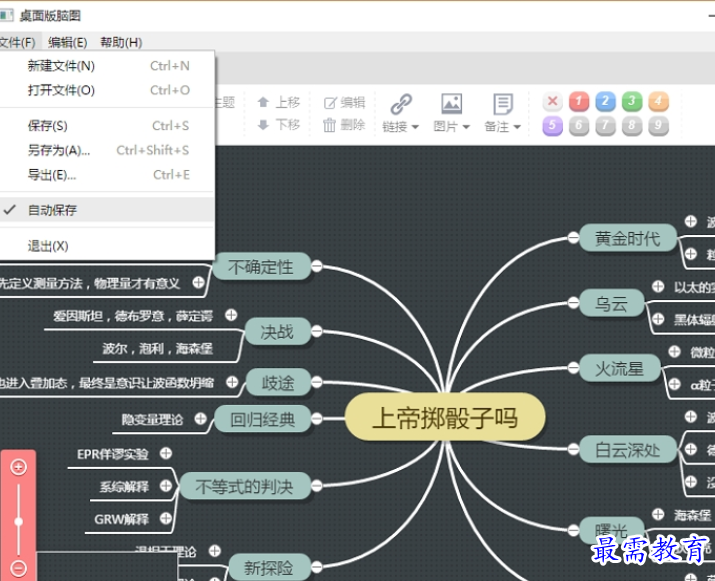Select the 波尔，泡利，海森堡 child node

(157, 349)
